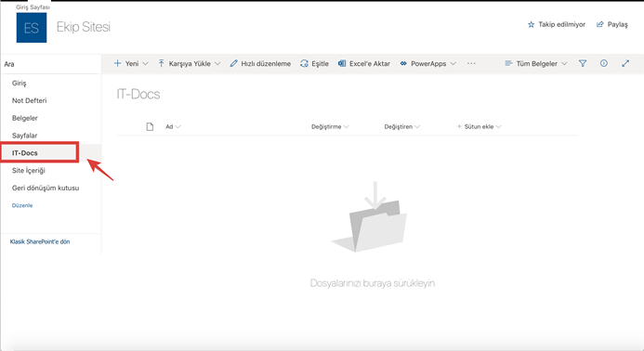The width and height of the screenshot is (644, 351).
Task: Click the Excel'e Aktar button
Action: (x=364, y=64)
